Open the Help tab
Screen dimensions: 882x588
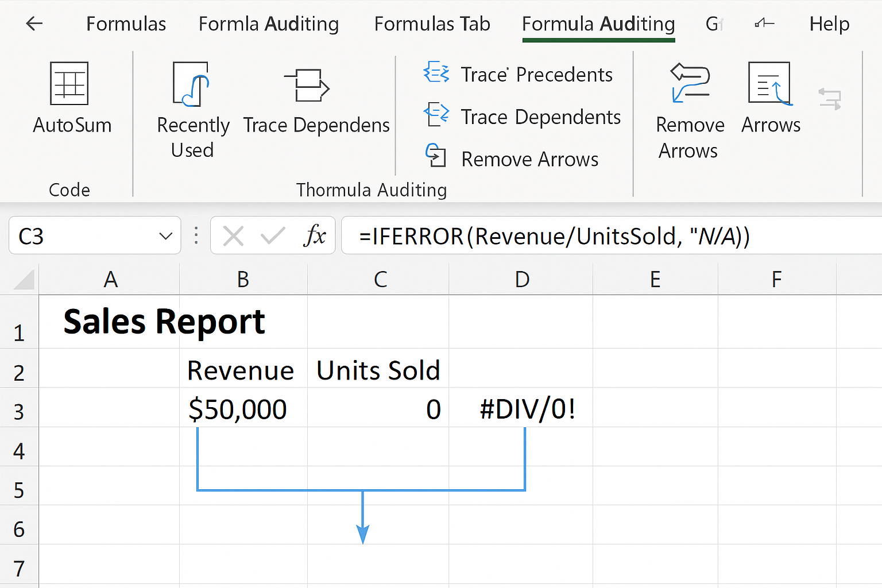coord(829,24)
